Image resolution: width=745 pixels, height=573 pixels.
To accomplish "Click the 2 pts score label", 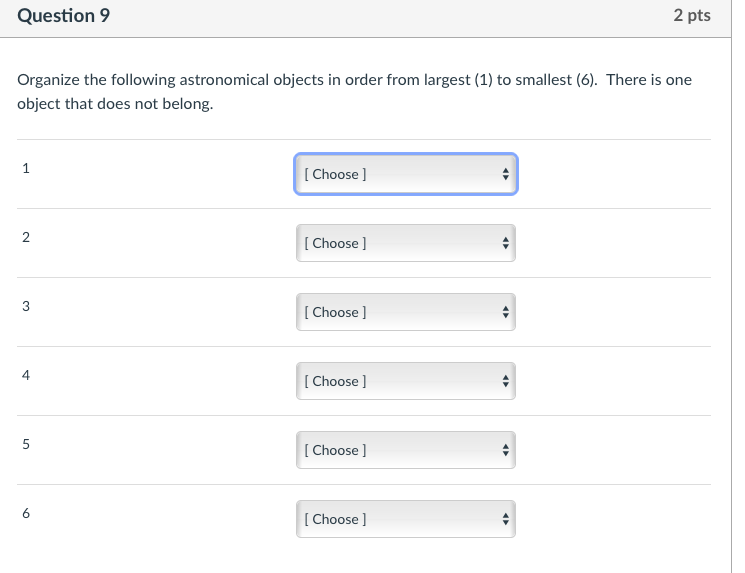I will click(x=692, y=16).
